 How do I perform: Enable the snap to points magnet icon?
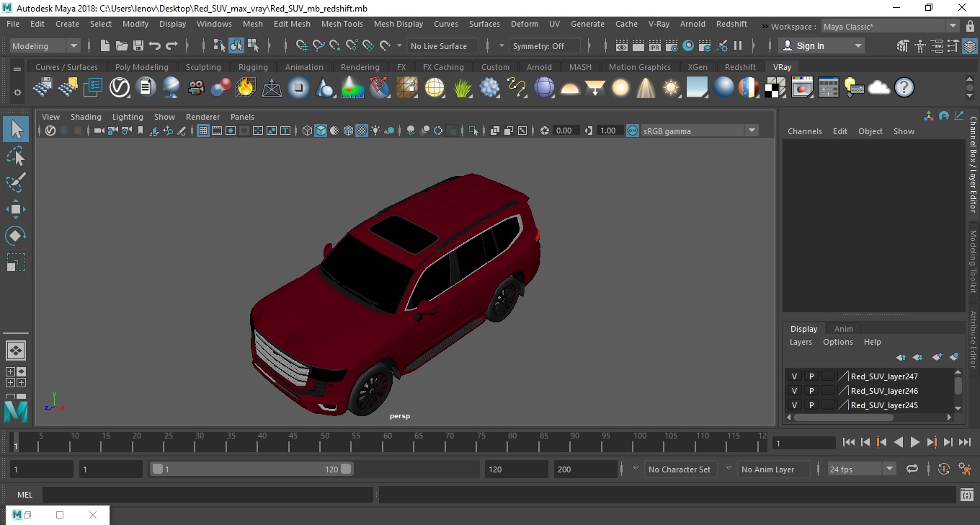coord(335,45)
